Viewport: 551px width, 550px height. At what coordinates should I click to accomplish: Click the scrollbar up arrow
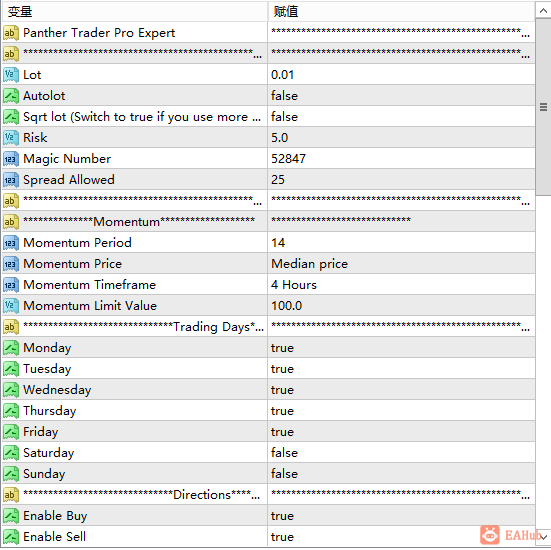[x=543, y=11]
